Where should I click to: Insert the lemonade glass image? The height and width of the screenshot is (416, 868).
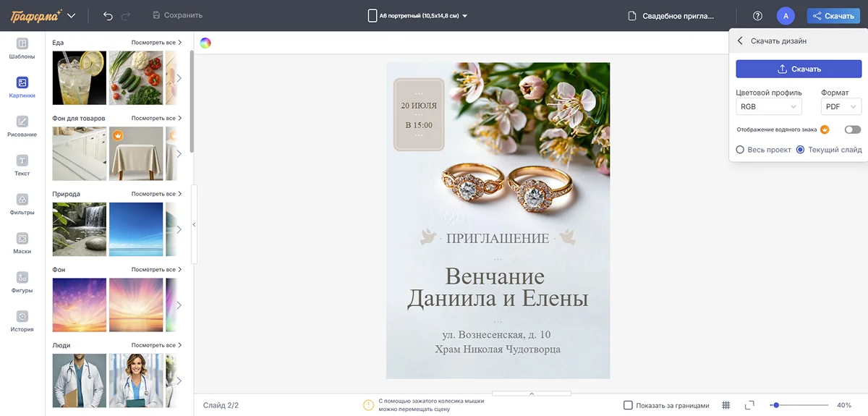click(80, 78)
